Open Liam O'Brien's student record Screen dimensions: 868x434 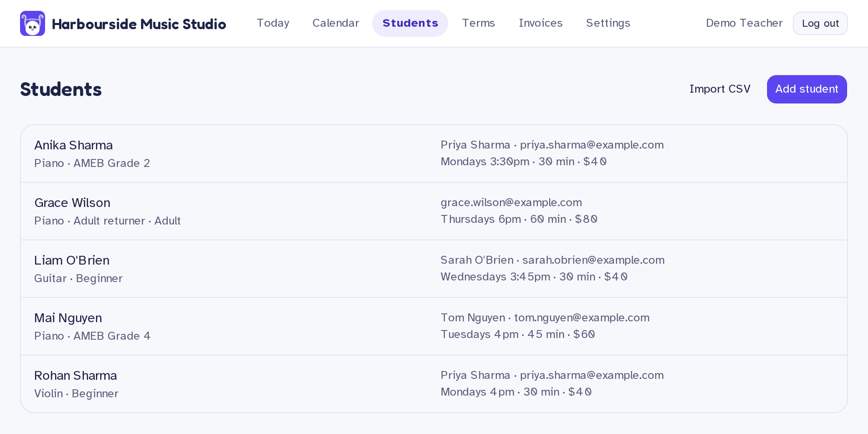point(434,269)
